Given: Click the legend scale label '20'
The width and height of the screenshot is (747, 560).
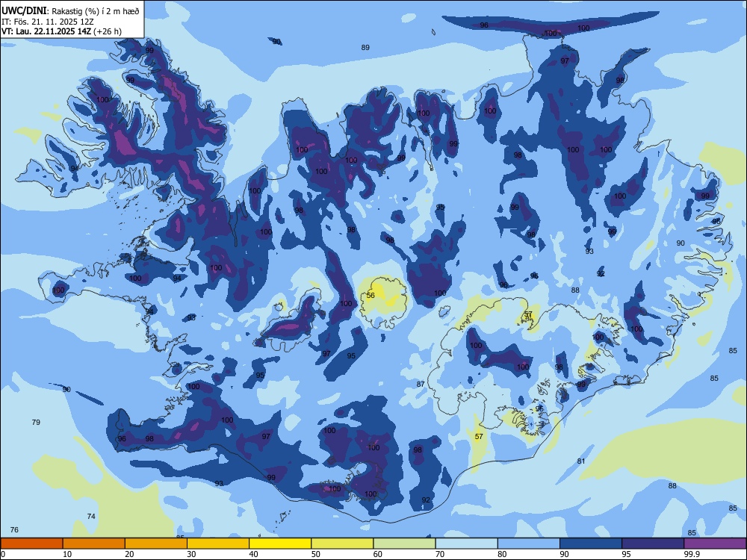Looking at the screenshot, I should pyautogui.click(x=129, y=554).
